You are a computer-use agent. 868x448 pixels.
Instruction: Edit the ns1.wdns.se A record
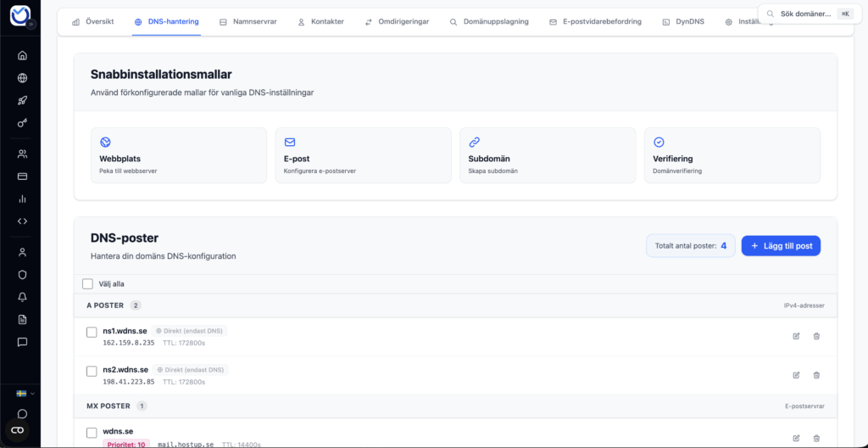(796, 336)
